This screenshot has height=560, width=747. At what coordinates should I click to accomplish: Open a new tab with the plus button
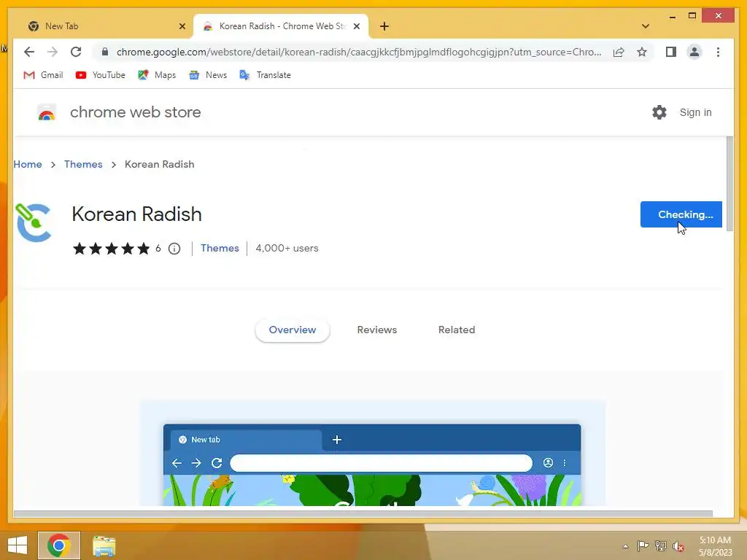pos(384,26)
